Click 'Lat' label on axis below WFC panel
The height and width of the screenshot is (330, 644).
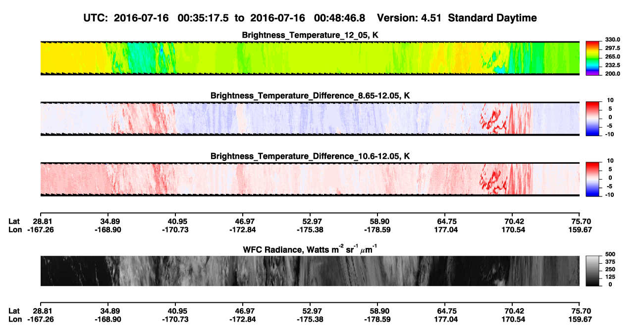coord(15,311)
